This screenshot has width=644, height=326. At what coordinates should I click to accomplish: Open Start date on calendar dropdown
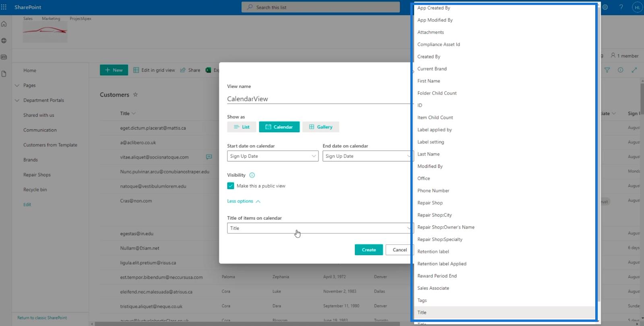coord(272,156)
